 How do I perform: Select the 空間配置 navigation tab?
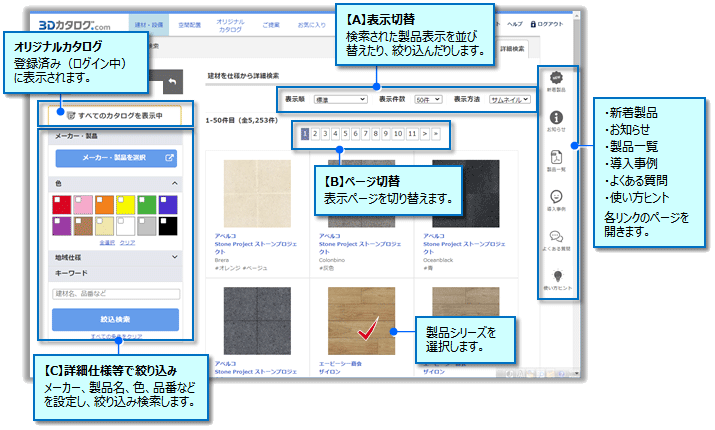189,25
